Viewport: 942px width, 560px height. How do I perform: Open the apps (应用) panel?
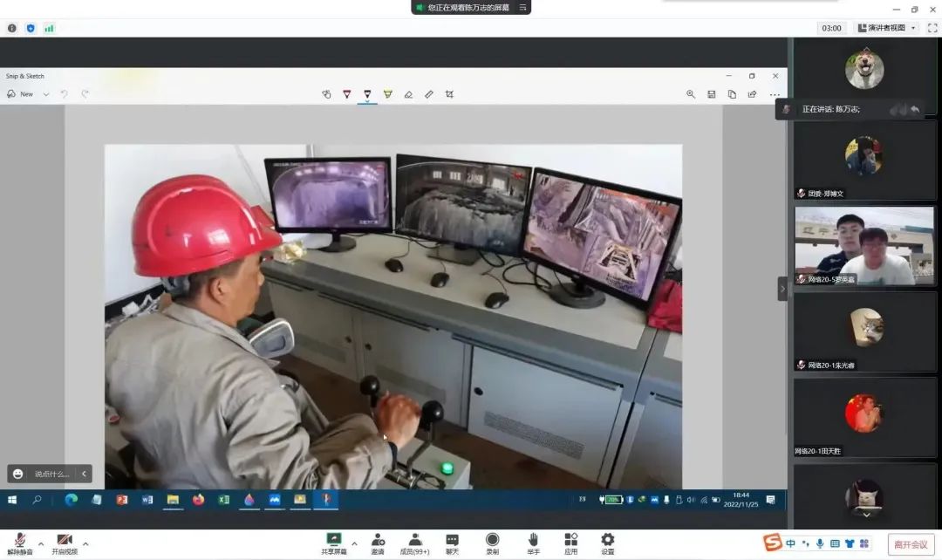point(570,542)
